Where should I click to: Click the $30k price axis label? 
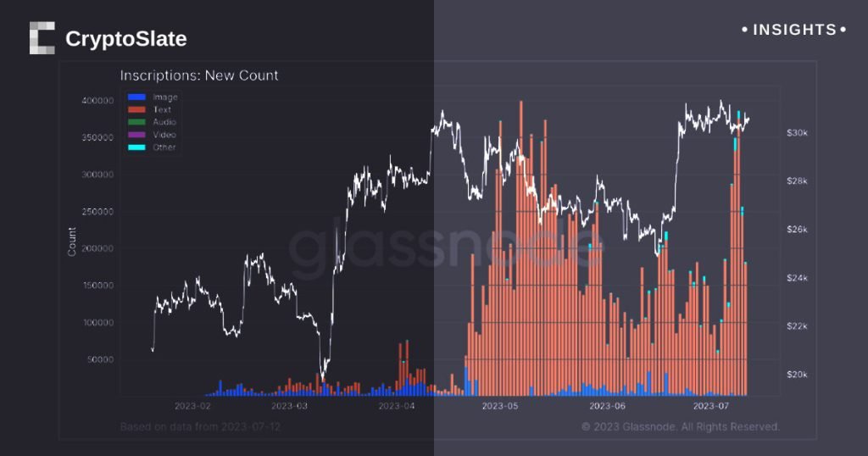[x=797, y=133]
